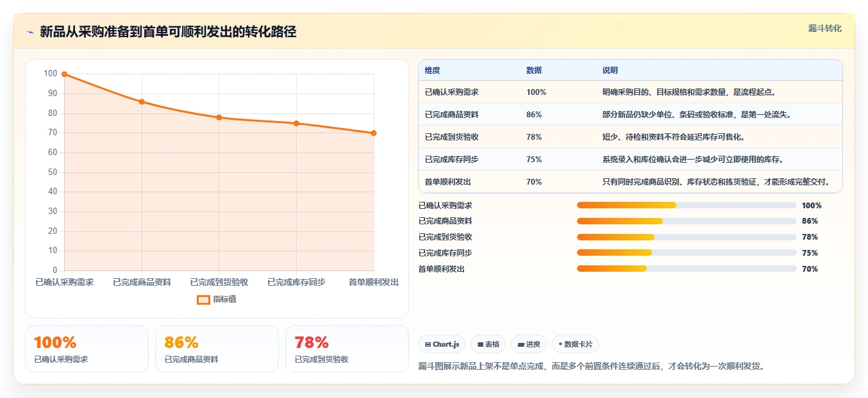868x398 pixels.
Task: Click the y-axis label 100
Action: click(x=50, y=74)
